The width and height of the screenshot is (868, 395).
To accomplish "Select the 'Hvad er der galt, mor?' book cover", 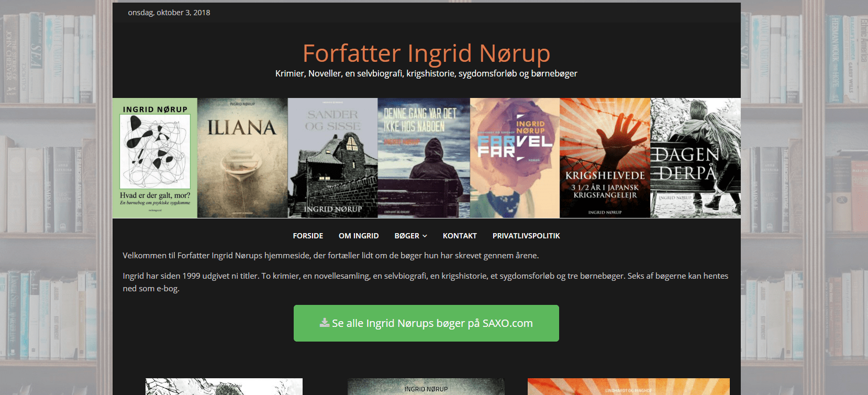I will (x=155, y=158).
